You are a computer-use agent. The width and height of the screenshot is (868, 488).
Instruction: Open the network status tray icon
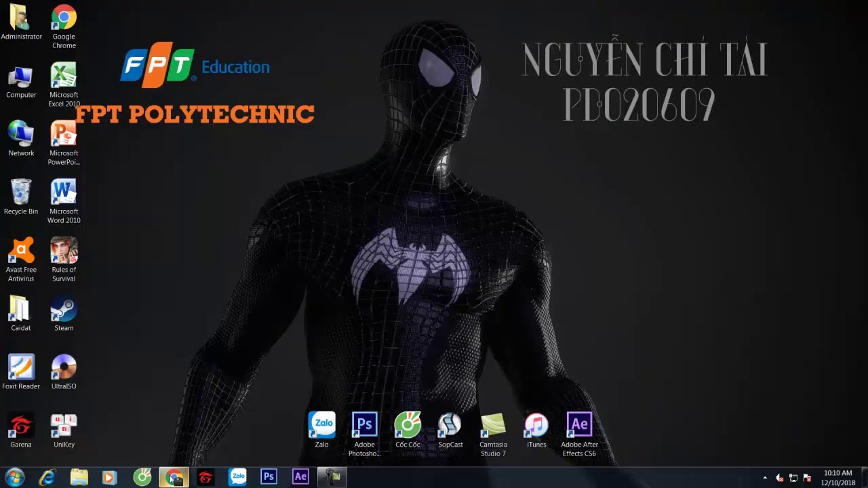(793, 478)
